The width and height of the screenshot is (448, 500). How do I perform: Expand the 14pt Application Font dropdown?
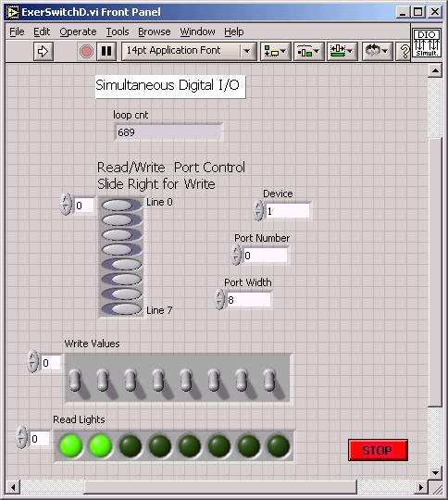[246, 51]
